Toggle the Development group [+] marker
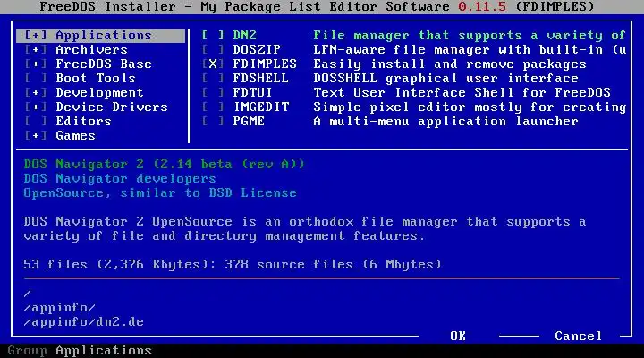Viewport: 644px width, 358px height. (x=36, y=93)
